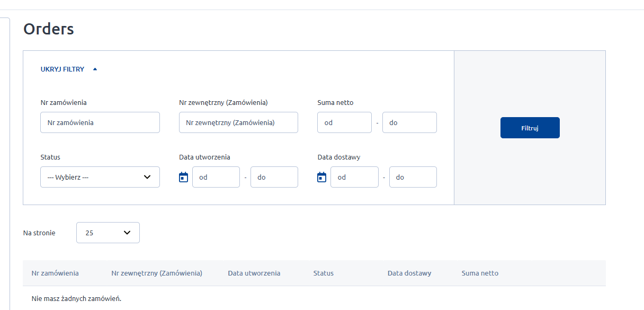Sort by Nr zamówienia column header
The height and width of the screenshot is (310, 644).
tap(55, 273)
